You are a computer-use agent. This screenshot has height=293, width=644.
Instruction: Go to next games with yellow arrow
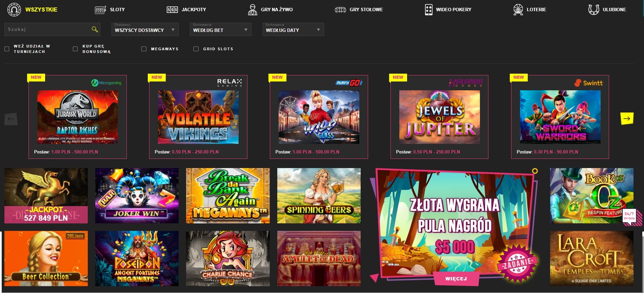pyautogui.click(x=627, y=118)
